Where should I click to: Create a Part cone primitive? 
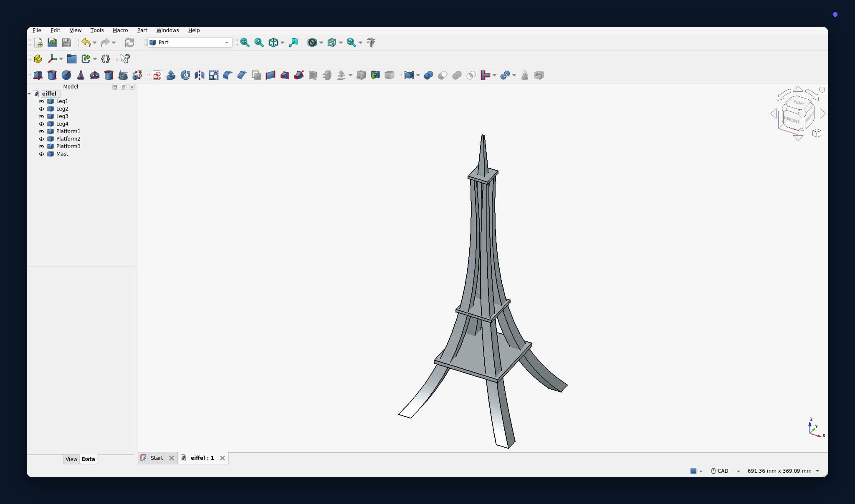pyautogui.click(x=81, y=75)
